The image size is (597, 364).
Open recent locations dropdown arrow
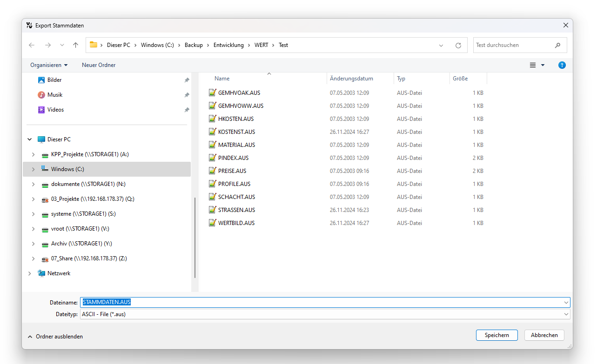62,45
